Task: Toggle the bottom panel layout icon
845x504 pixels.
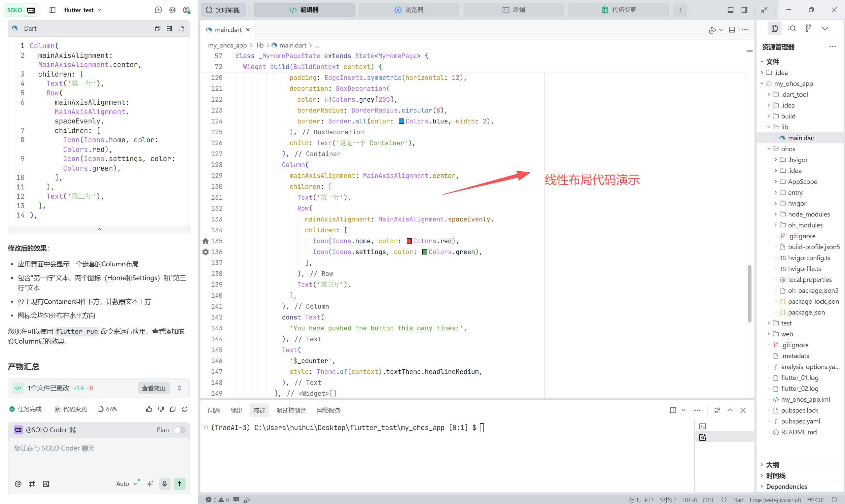Action: pyautogui.click(x=730, y=10)
